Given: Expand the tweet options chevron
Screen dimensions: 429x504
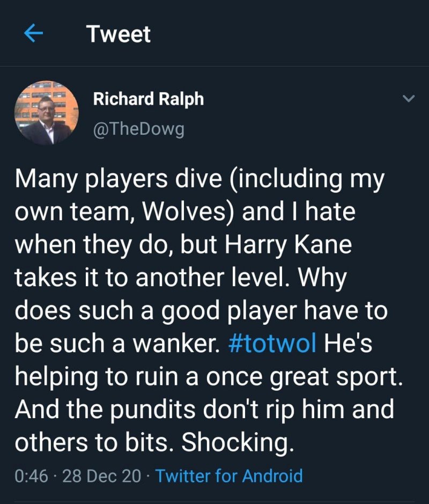Looking at the screenshot, I should [409, 99].
